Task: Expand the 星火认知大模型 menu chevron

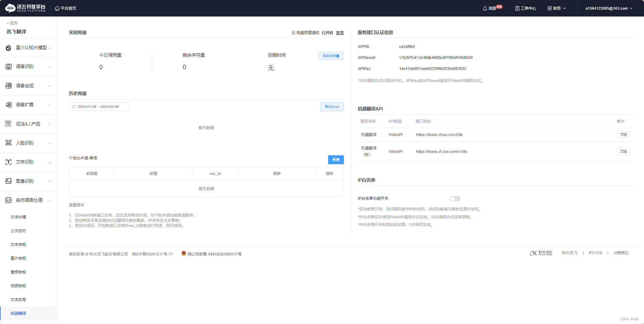Action: (50, 48)
